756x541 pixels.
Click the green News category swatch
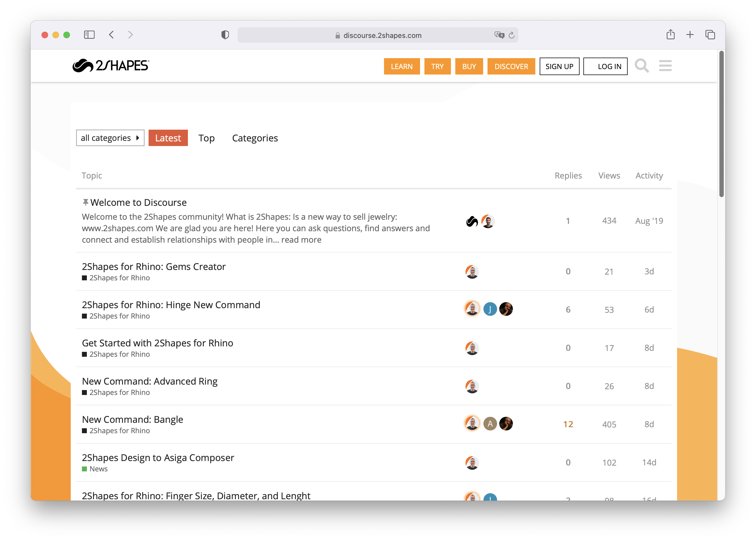(x=84, y=469)
